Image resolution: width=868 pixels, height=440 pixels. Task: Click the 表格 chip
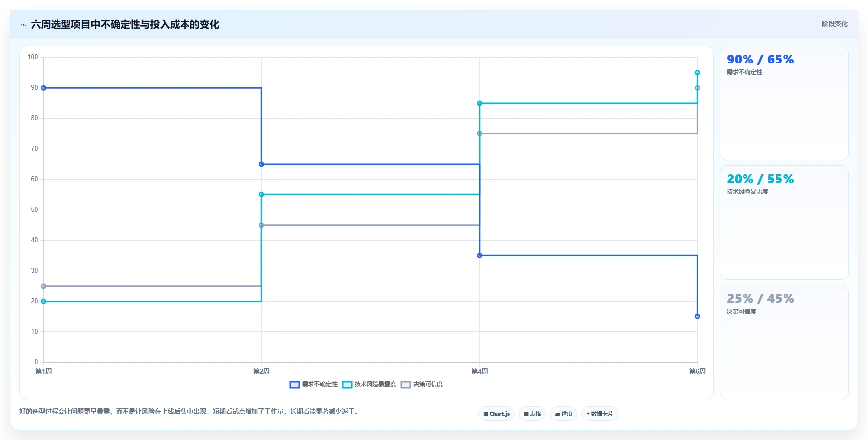pyautogui.click(x=532, y=414)
